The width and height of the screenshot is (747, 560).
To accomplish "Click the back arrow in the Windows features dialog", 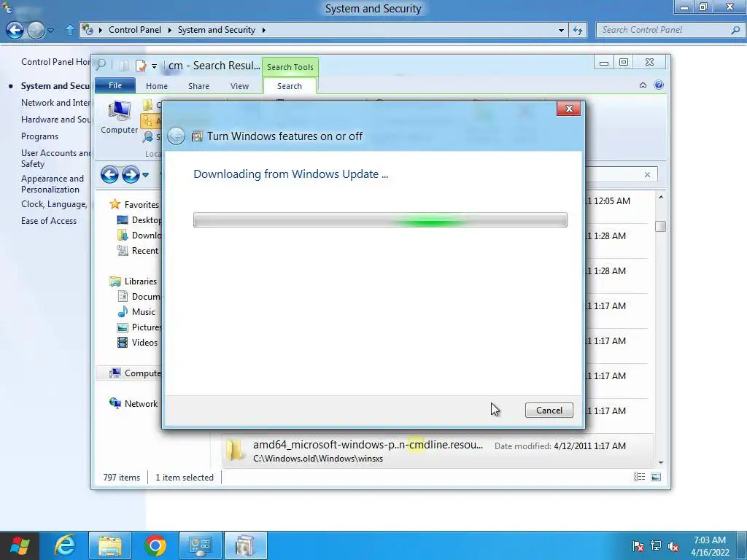I will click(176, 136).
